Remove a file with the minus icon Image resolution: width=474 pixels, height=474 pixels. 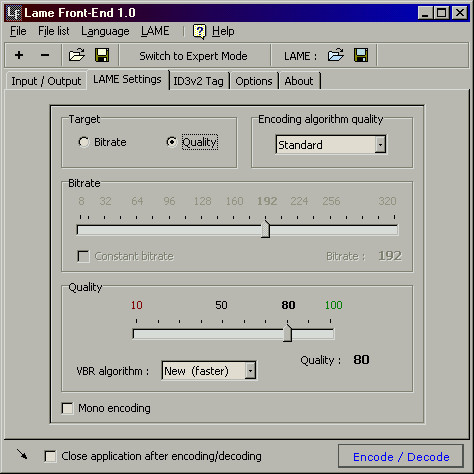[x=45, y=55]
